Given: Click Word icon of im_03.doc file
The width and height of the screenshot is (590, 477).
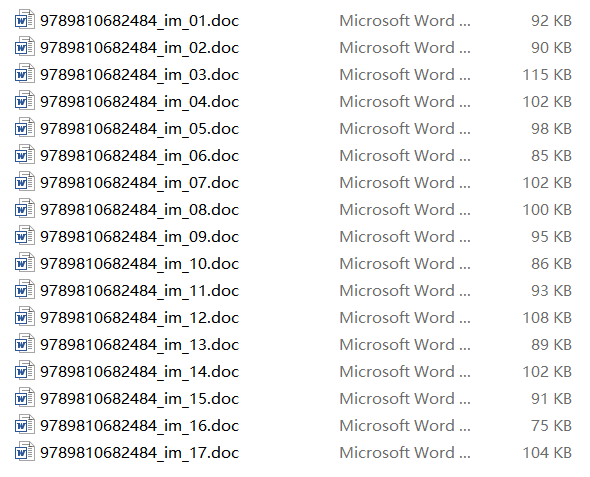Looking at the screenshot, I should point(25,74).
